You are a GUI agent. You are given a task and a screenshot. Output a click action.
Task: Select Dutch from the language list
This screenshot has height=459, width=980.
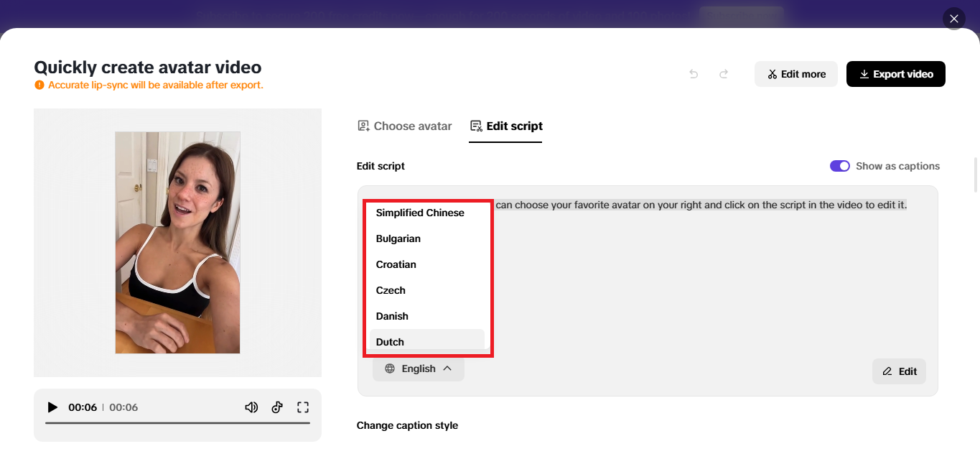390,341
